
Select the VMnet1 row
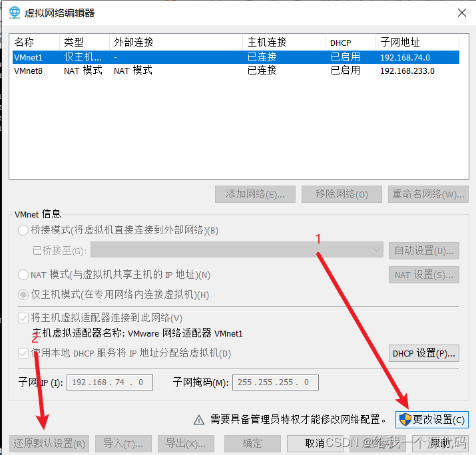click(236, 57)
